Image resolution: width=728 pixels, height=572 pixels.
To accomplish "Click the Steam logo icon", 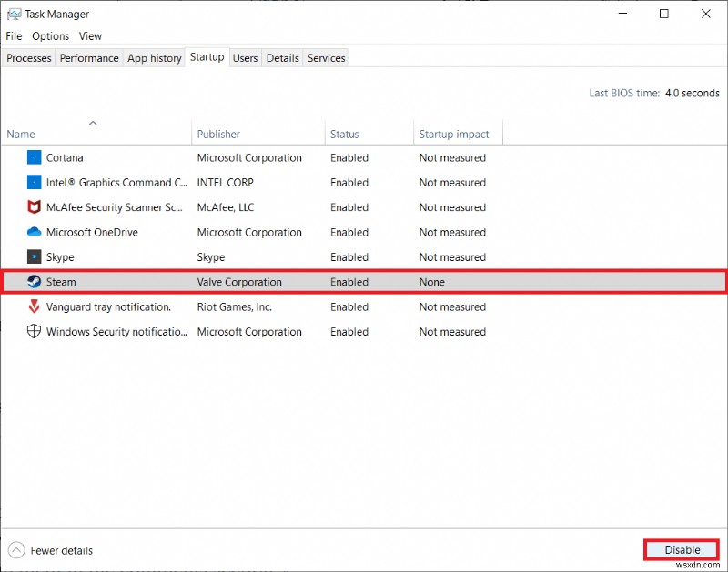I will [34, 281].
